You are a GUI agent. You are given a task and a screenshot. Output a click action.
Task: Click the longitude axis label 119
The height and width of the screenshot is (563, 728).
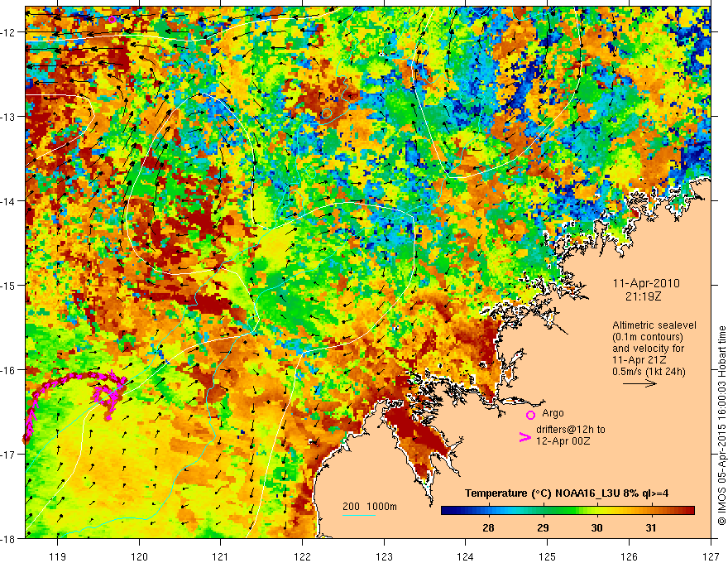58,556
